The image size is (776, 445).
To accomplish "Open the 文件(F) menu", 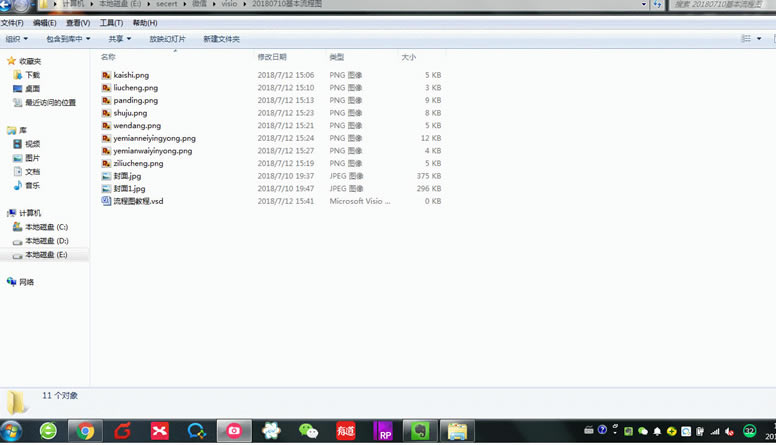I will click(x=12, y=23).
